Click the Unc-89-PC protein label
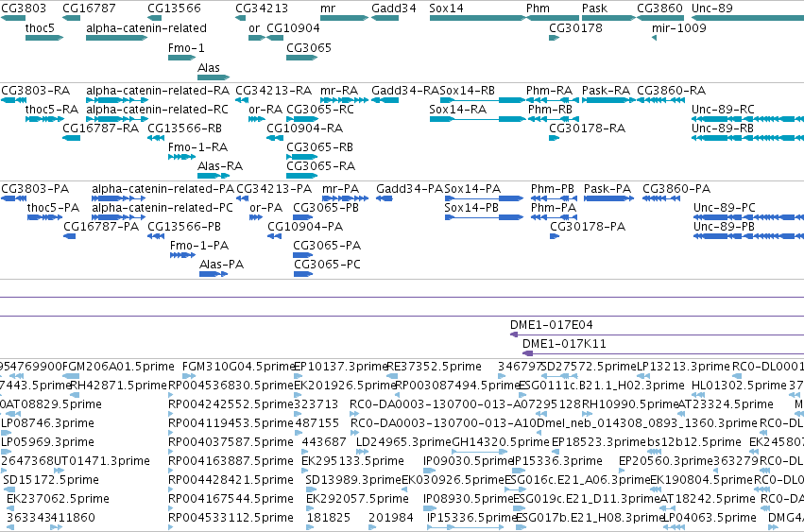The width and height of the screenshot is (804, 532). point(725,208)
